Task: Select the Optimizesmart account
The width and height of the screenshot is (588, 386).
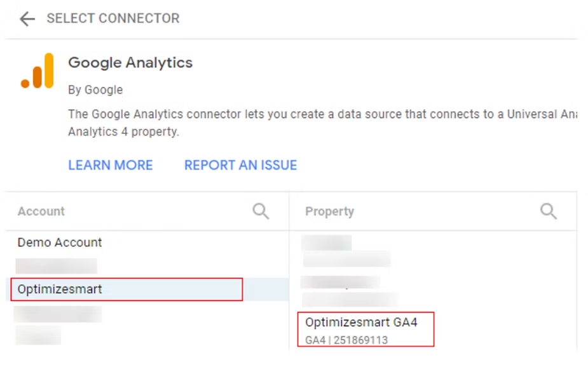Action: pos(60,289)
